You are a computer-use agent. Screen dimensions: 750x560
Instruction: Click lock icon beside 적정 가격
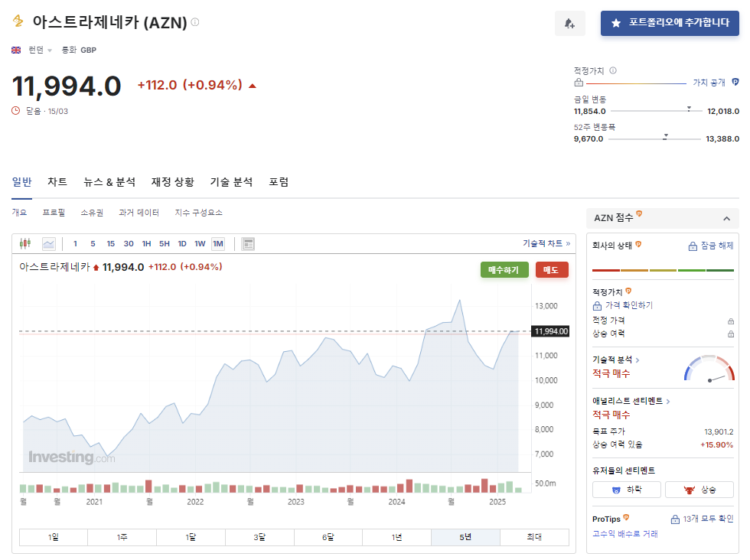click(x=731, y=321)
